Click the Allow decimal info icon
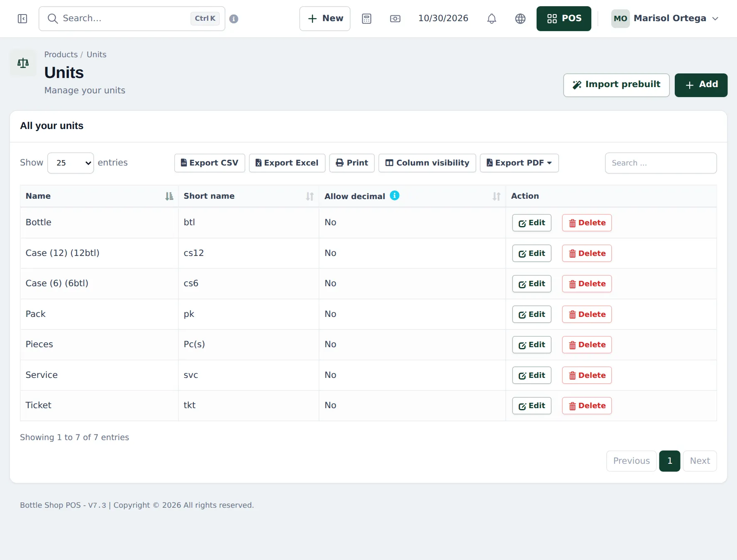The height and width of the screenshot is (560, 737). 395,195
